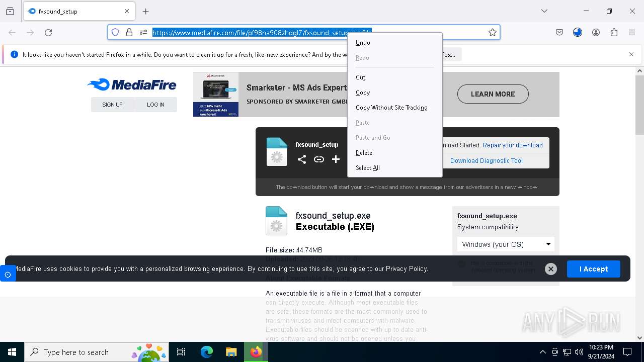Choose Copy in the context menu

(395, 93)
